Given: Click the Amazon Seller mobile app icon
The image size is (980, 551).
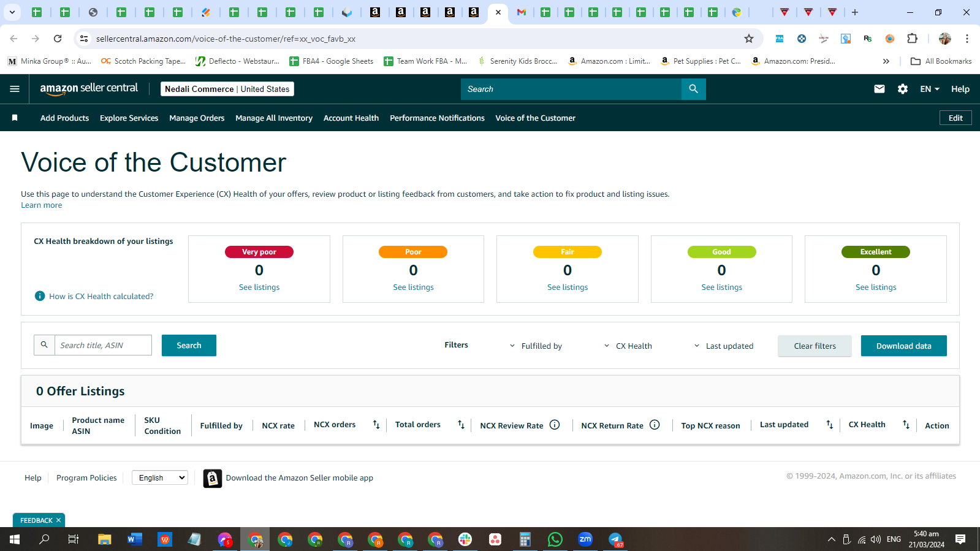Looking at the screenshot, I should click(212, 478).
